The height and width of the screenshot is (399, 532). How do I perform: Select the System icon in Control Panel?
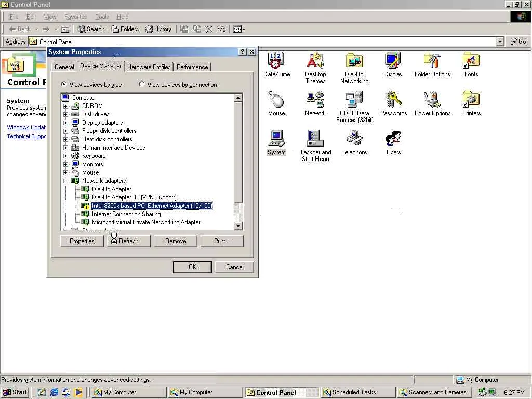click(x=276, y=143)
